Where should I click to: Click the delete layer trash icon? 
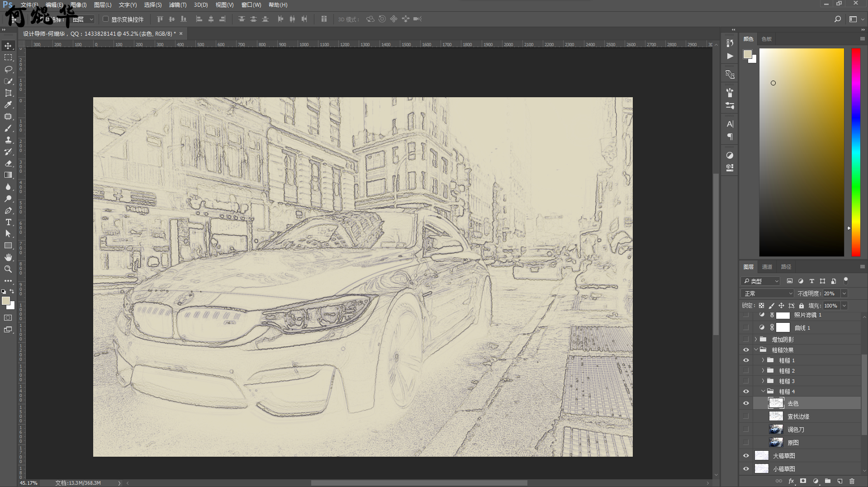(852, 481)
